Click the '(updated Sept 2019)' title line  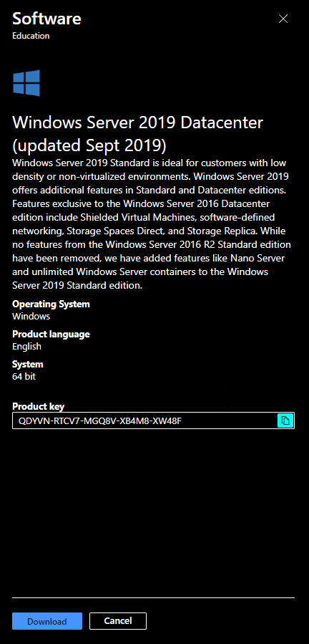coord(89,145)
